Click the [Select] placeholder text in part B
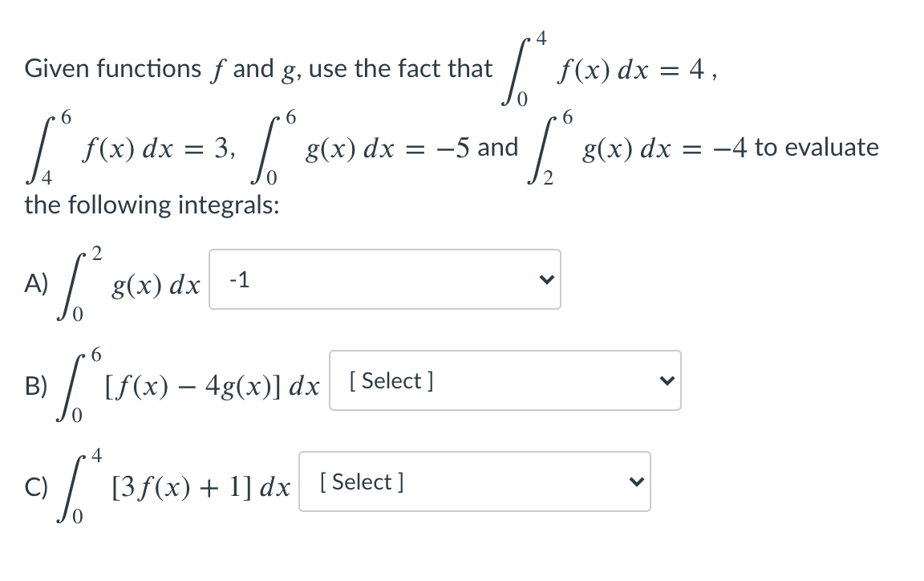The width and height of the screenshot is (924, 581). pos(389,380)
